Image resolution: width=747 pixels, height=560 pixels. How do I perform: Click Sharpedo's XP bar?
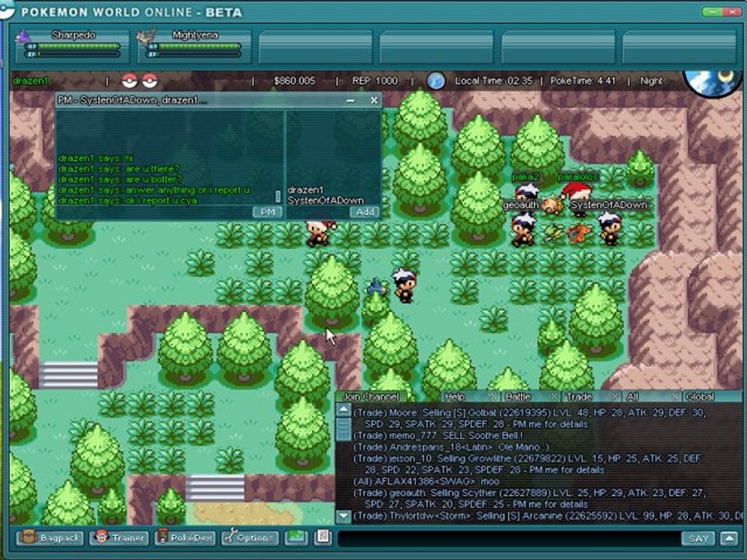(x=79, y=54)
